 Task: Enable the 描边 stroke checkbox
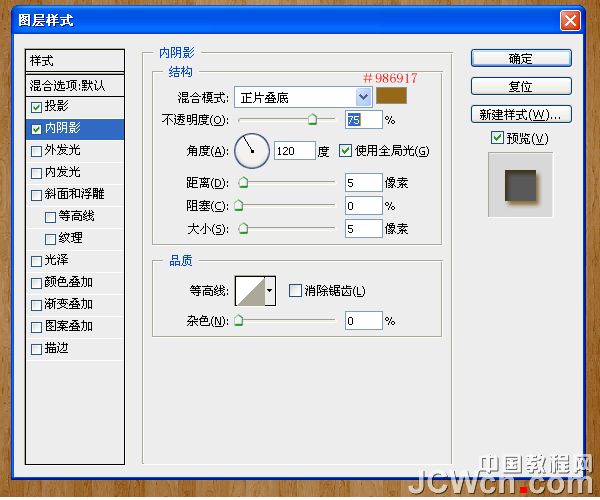(36, 349)
